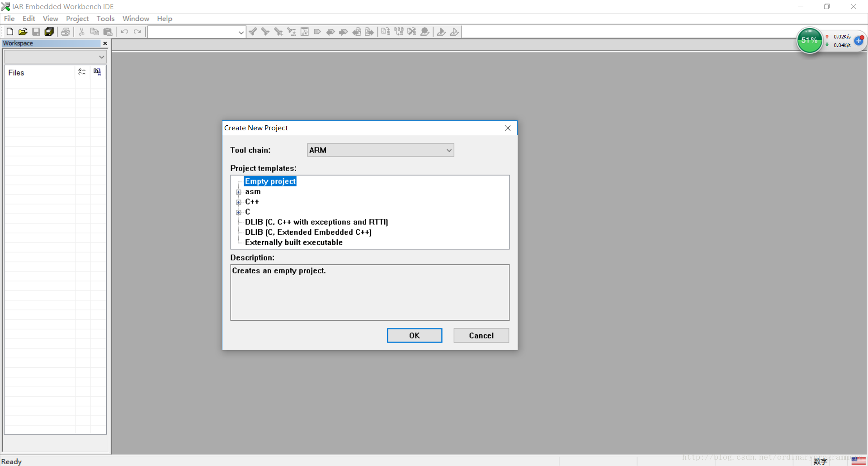This screenshot has height=466, width=868.
Task: Select DLIB Extended Embedded C++ template
Action: [x=308, y=233]
